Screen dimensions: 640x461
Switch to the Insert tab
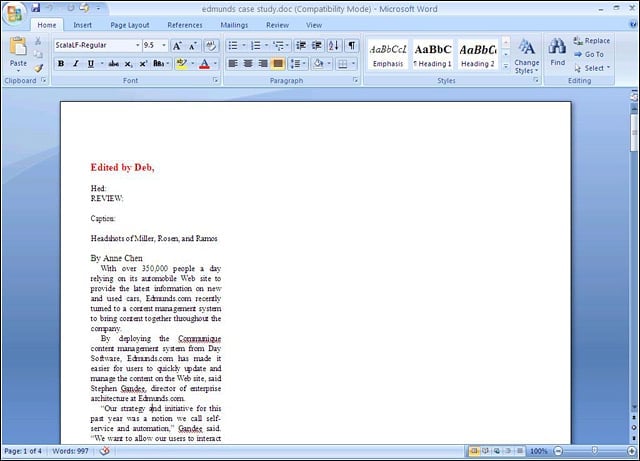pos(82,25)
